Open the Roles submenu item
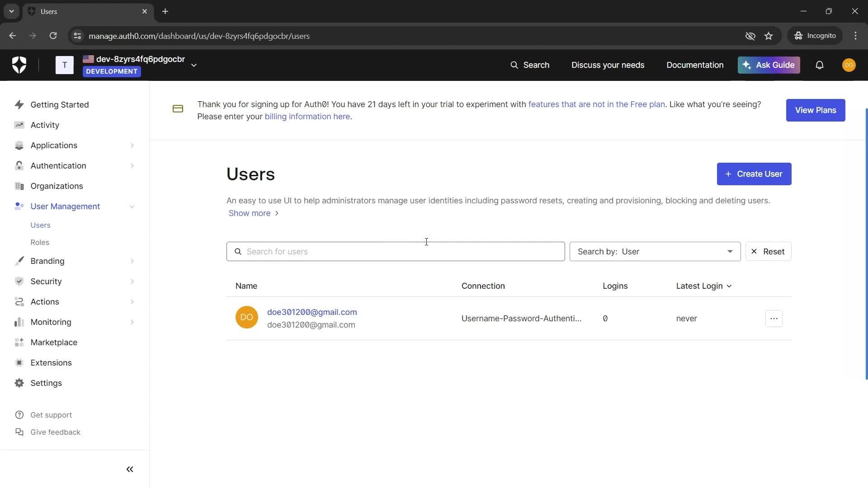The image size is (868, 488). click(40, 242)
